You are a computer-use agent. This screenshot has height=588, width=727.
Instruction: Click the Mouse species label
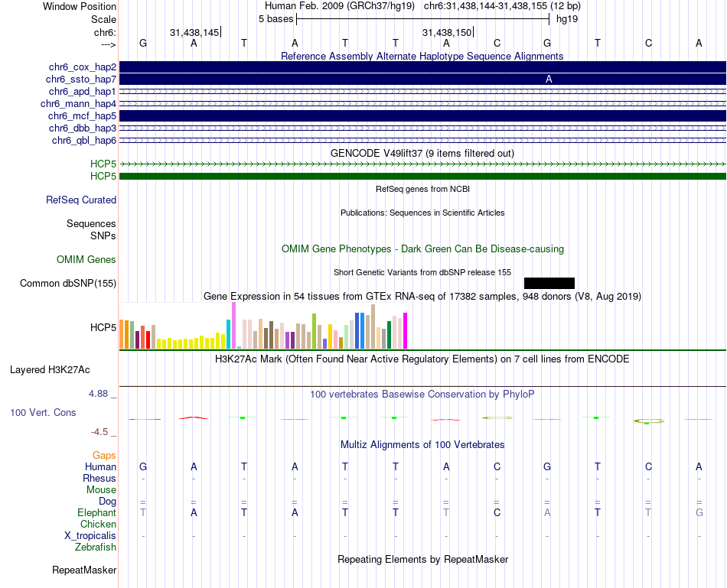pos(101,490)
